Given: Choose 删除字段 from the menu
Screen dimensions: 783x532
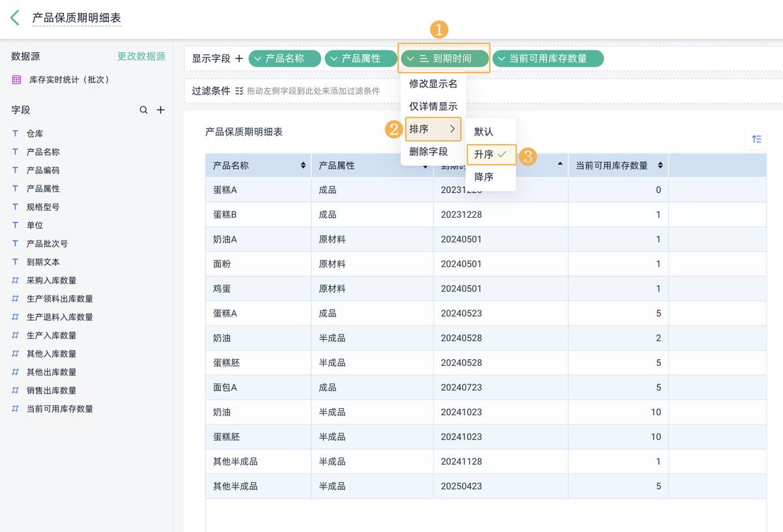Looking at the screenshot, I should pyautogui.click(x=429, y=151).
